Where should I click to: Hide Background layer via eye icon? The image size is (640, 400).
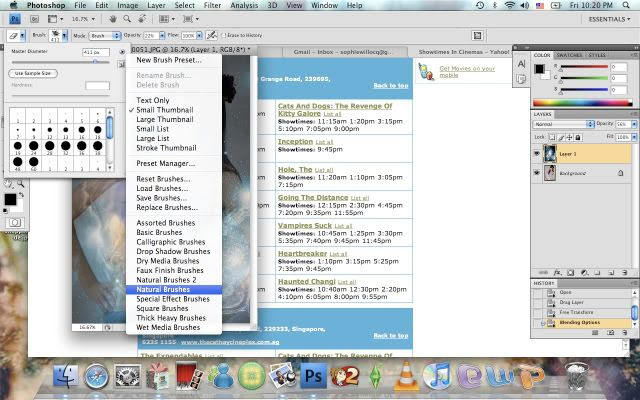(x=537, y=173)
